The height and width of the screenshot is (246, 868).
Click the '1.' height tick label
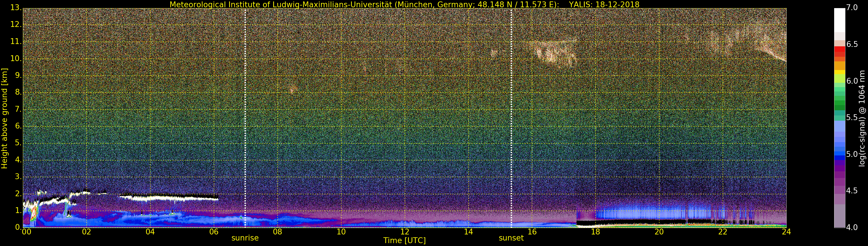coord(18,210)
